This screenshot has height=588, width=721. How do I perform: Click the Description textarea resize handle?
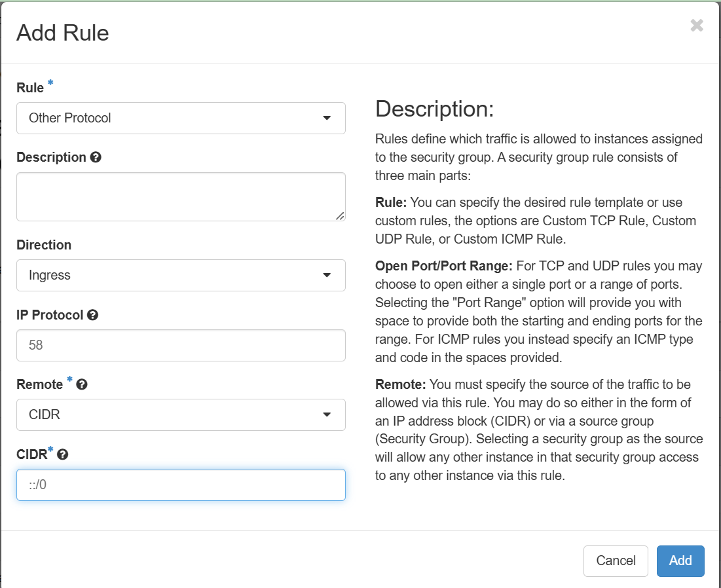pos(340,215)
